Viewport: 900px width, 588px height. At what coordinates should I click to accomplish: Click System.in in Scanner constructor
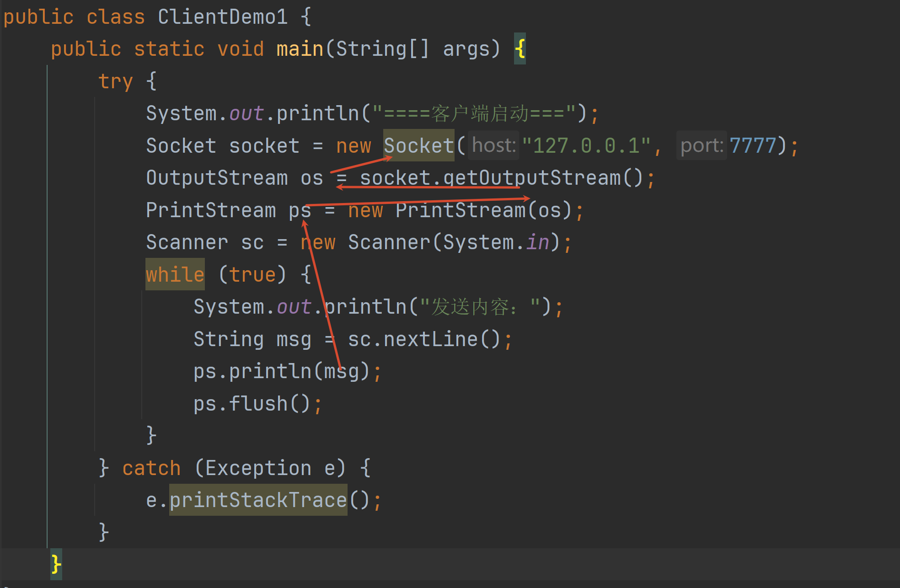(496, 242)
